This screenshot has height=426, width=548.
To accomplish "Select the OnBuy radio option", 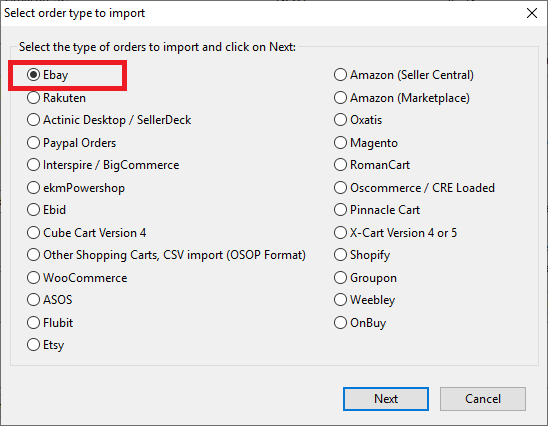I will click(x=360, y=323).
